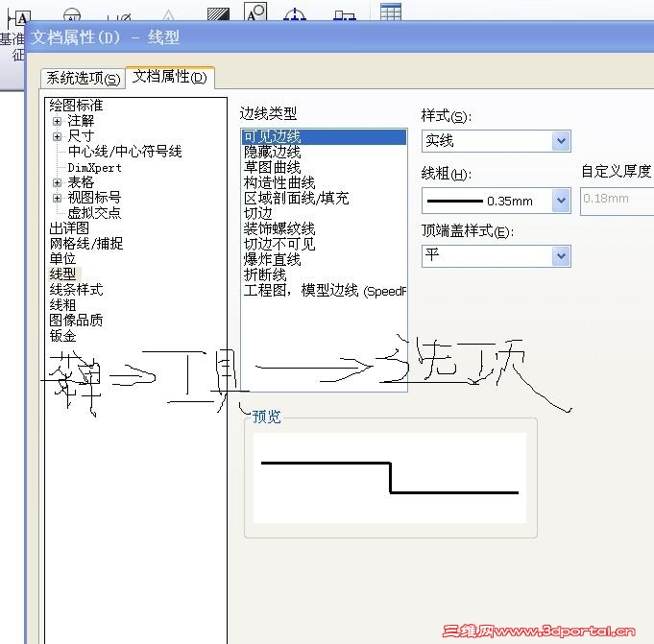This screenshot has height=644, width=654.
Task: Select 单位 in the tree
Action: coord(62,259)
